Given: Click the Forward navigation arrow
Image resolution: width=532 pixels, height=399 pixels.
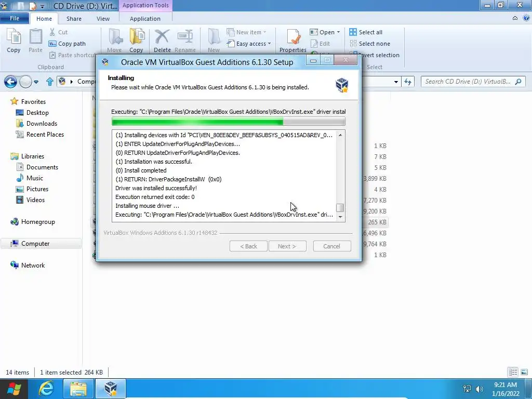Looking at the screenshot, I should click(25, 82).
